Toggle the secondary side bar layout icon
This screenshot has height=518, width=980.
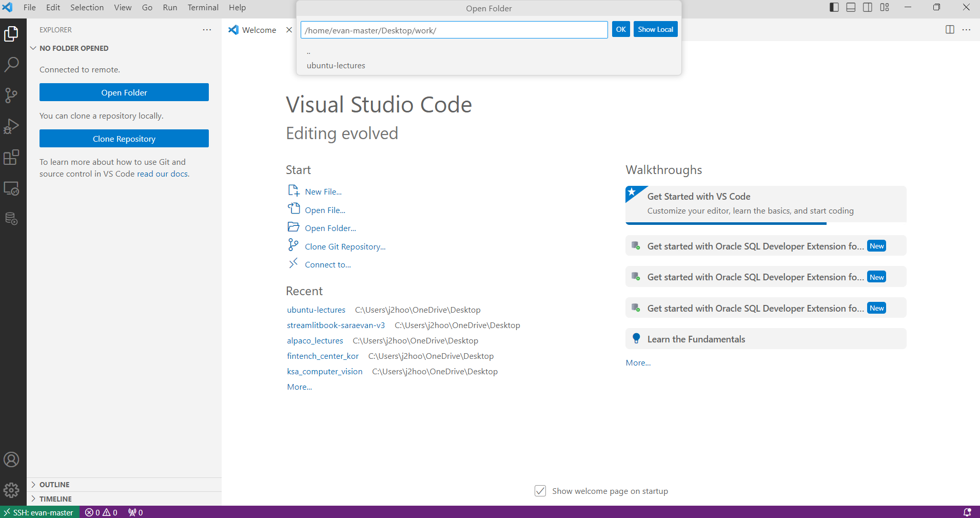tap(868, 7)
